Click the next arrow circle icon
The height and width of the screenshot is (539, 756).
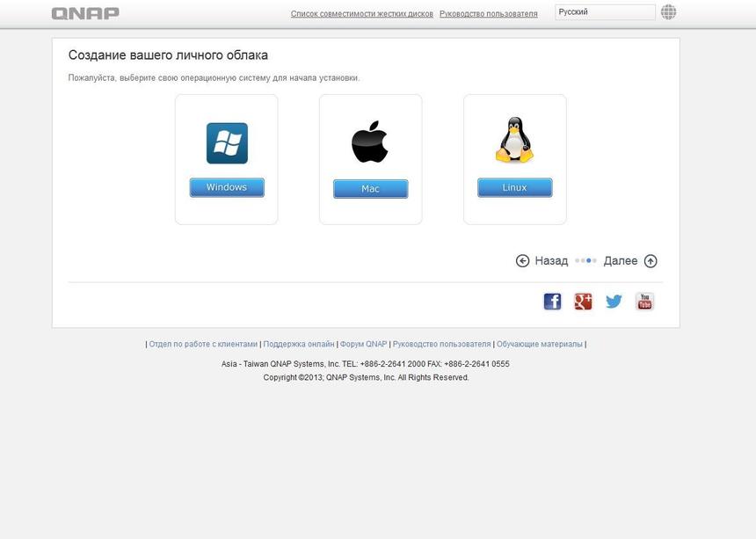(651, 261)
